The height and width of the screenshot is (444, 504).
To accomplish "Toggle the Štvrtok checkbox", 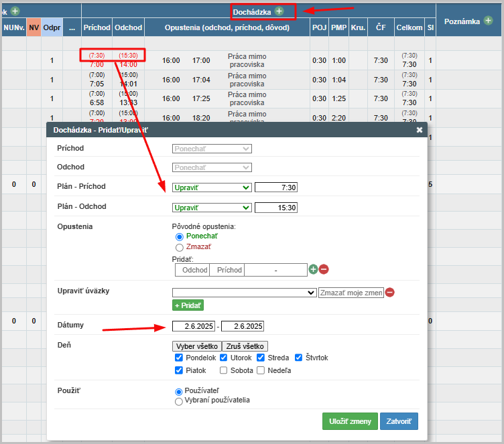I will (299, 358).
